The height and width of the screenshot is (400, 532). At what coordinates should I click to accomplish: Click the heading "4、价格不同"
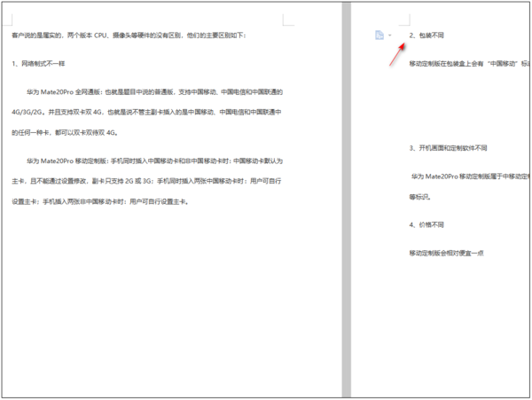pos(426,225)
